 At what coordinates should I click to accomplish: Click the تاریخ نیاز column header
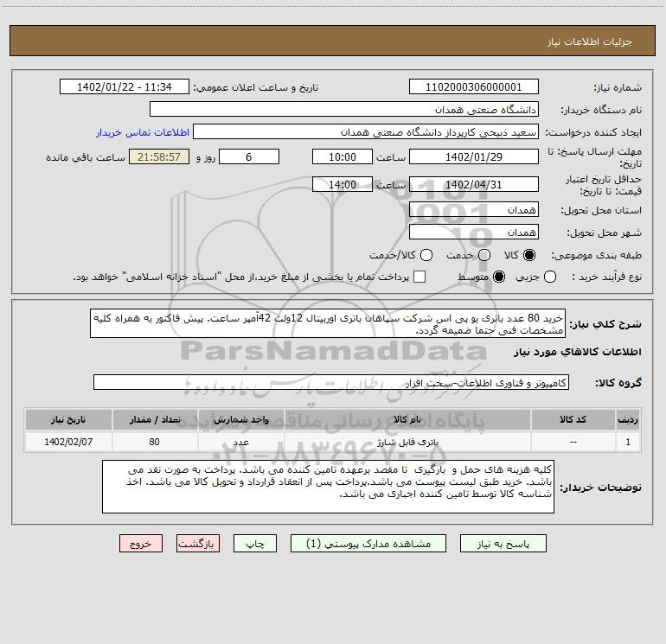tap(68, 419)
